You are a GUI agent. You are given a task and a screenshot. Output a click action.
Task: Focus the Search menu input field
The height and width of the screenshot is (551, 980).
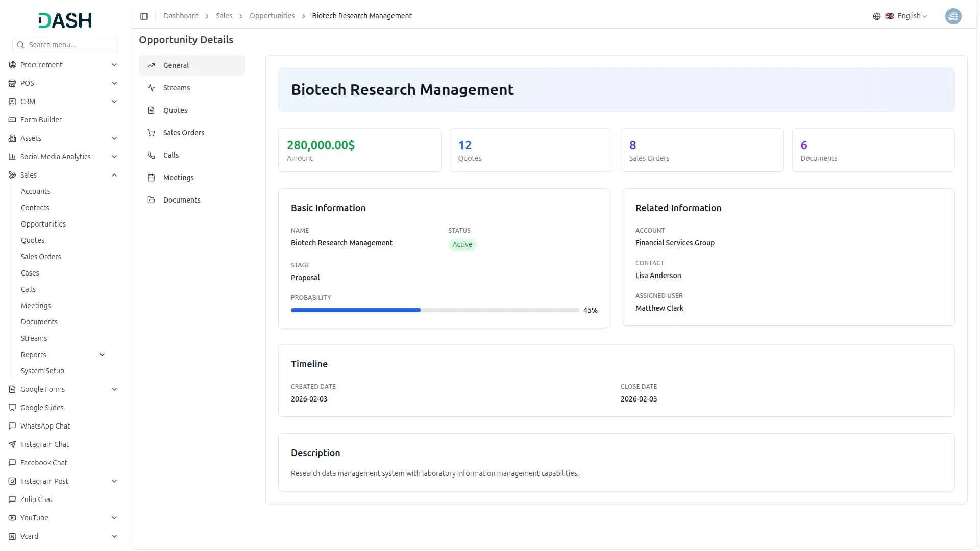pos(70,45)
